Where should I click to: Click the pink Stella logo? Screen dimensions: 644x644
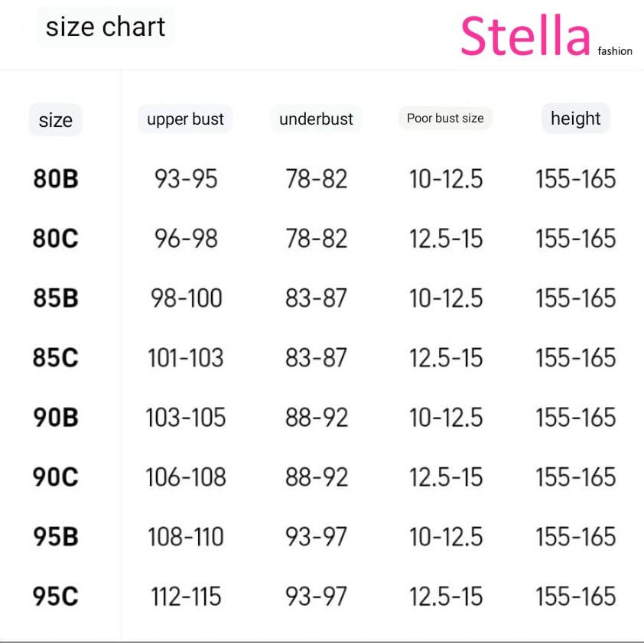click(525, 35)
